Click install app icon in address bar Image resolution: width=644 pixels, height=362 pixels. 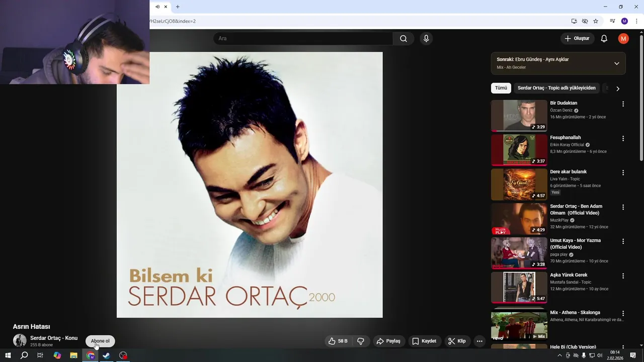[574, 21]
